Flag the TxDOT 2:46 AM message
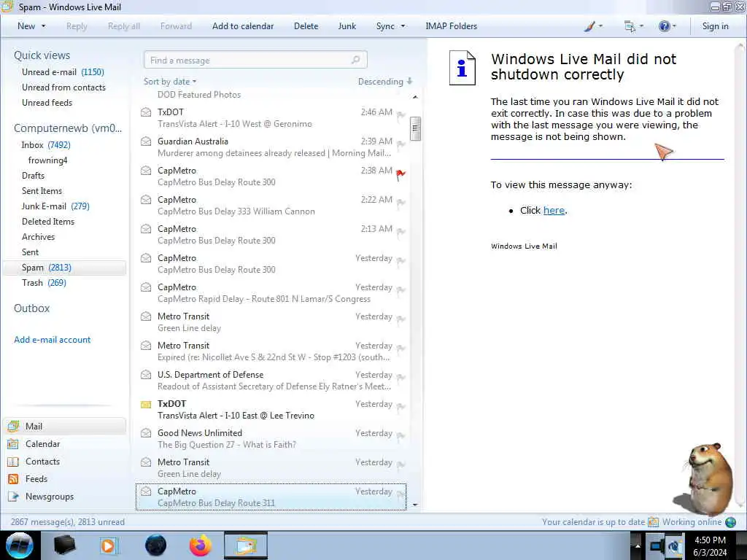 coord(400,115)
